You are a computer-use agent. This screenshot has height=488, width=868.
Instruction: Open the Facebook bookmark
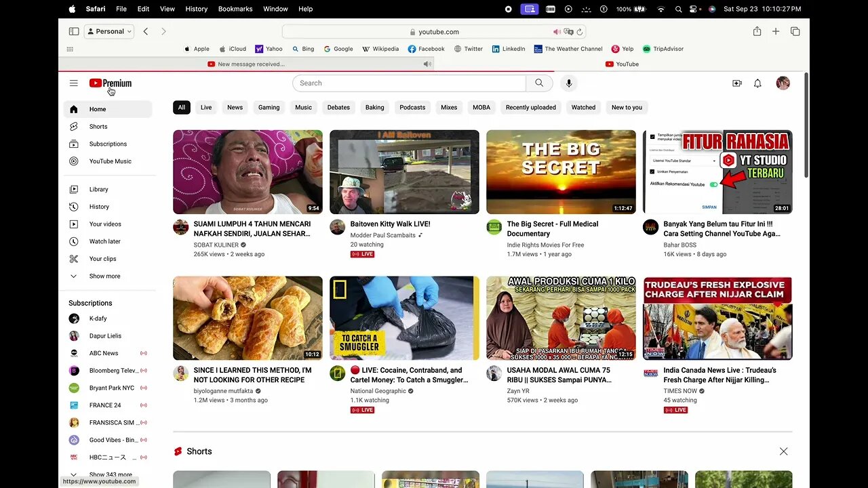click(427, 49)
